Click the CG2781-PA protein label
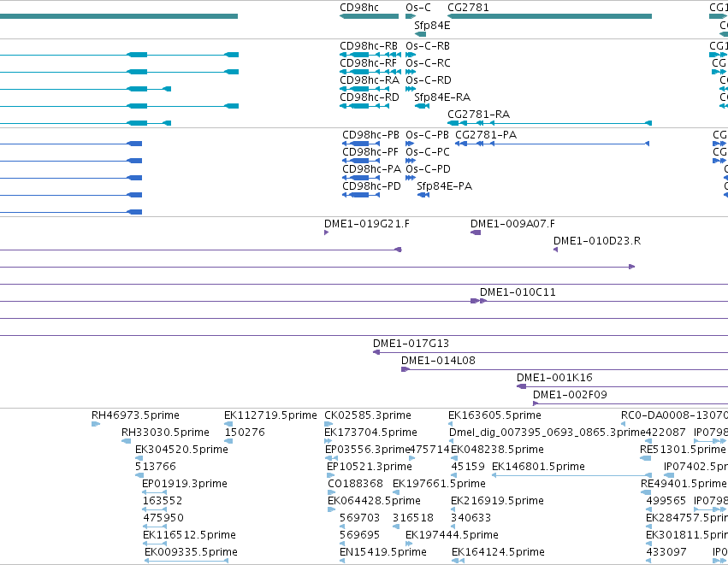The image size is (728, 565). [x=486, y=135]
